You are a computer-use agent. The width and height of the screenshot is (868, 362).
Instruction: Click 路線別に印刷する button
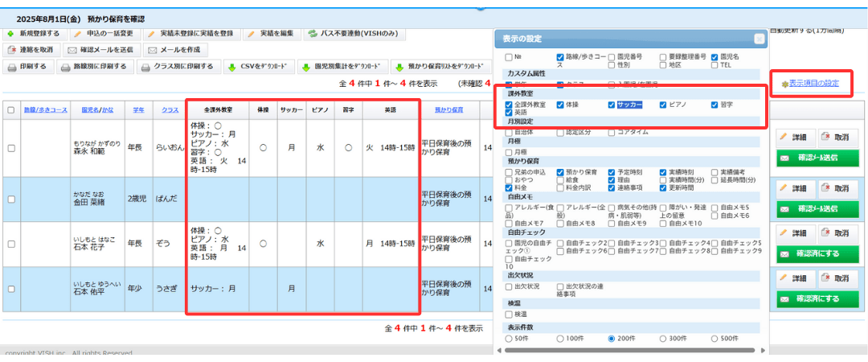[x=96, y=67]
